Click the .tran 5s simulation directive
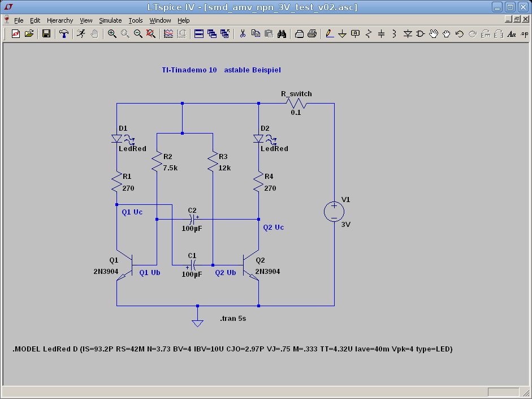 (x=233, y=319)
